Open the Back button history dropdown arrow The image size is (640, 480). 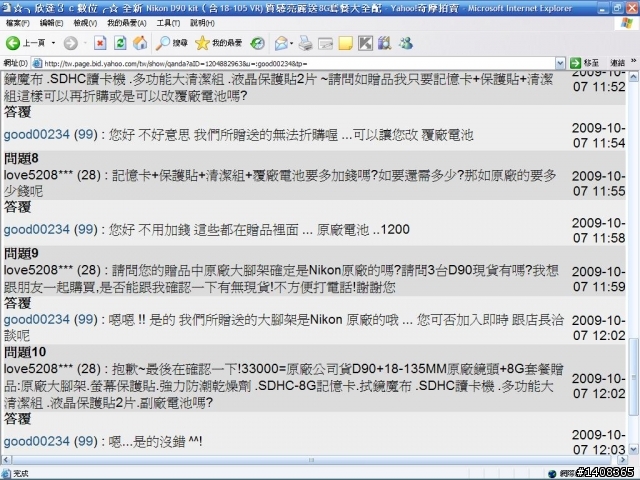pos(53,43)
